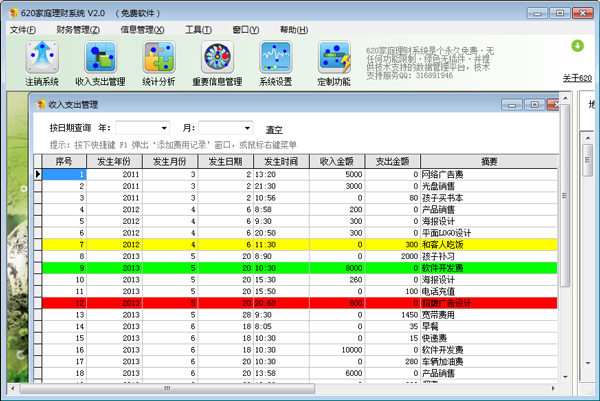
Task: Open the 信息管理(X) menu
Action: click(142, 30)
